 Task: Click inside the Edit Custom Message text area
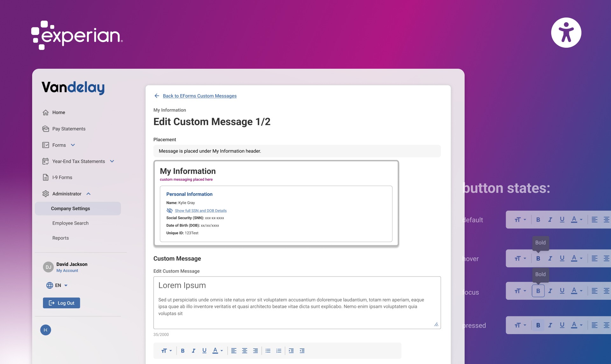(297, 303)
